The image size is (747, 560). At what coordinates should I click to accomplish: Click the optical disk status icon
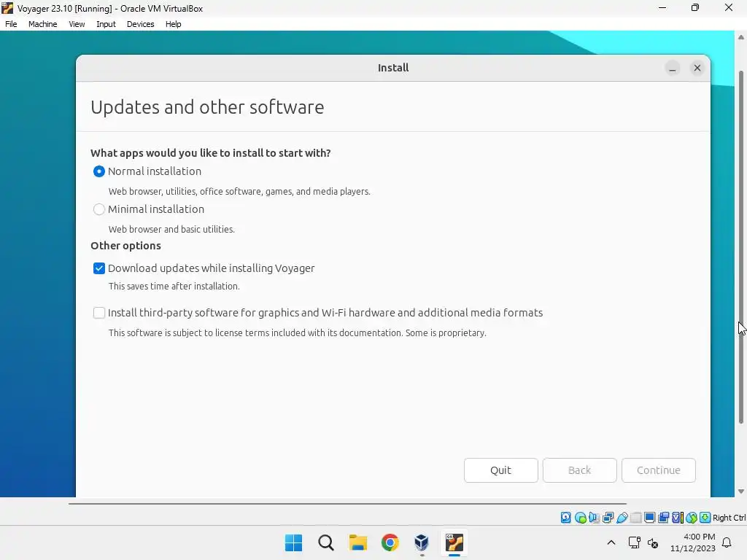(580, 518)
